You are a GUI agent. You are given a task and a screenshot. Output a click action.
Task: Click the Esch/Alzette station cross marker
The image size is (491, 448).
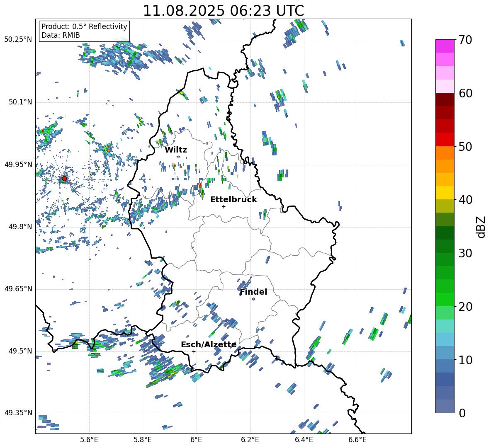point(194,351)
